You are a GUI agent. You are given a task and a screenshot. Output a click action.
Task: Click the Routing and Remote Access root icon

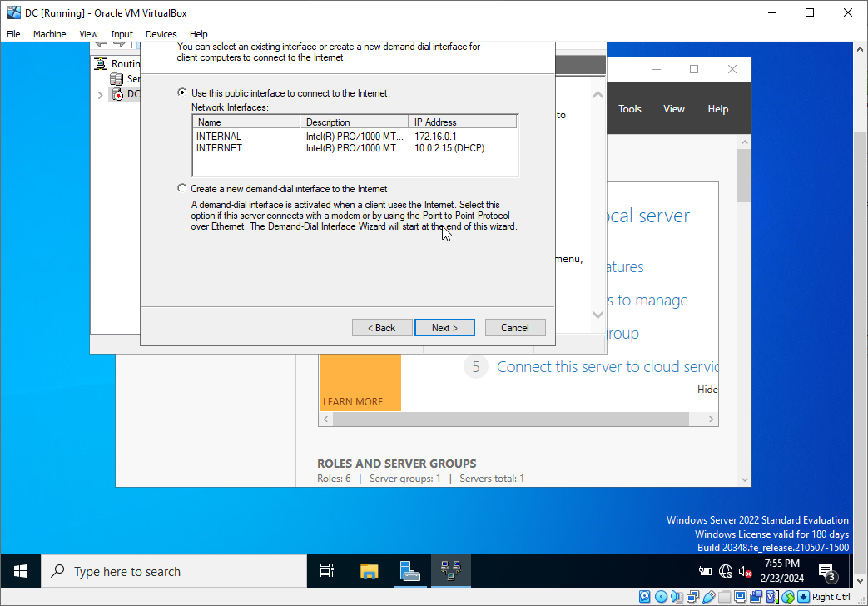100,64
